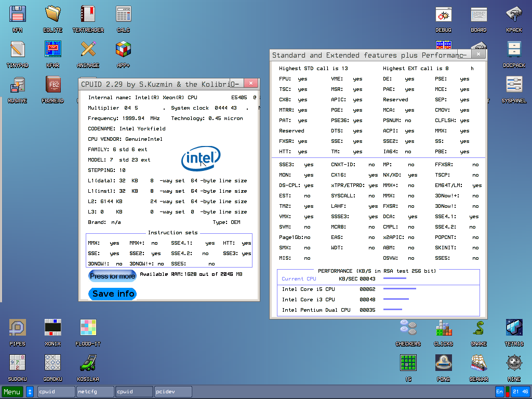This screenshot has width=532, height=399.
Task: Click the Save info button
Action: pos(113,294)
